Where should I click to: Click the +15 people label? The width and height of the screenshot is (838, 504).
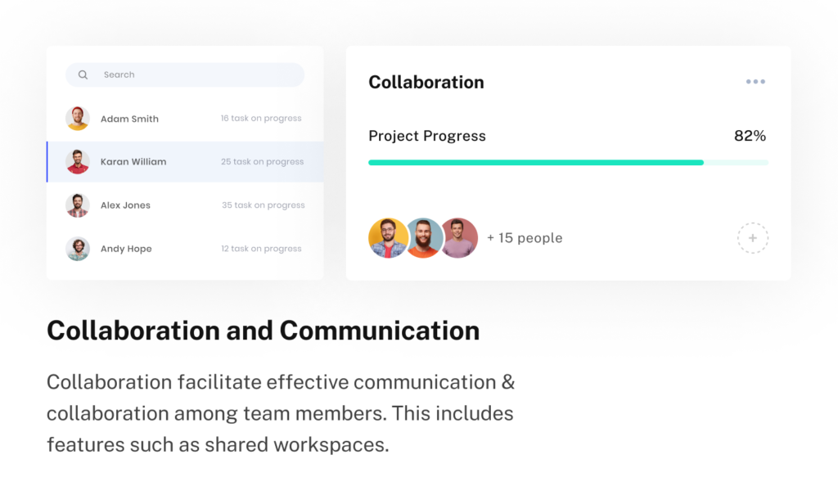pos(525,238)
